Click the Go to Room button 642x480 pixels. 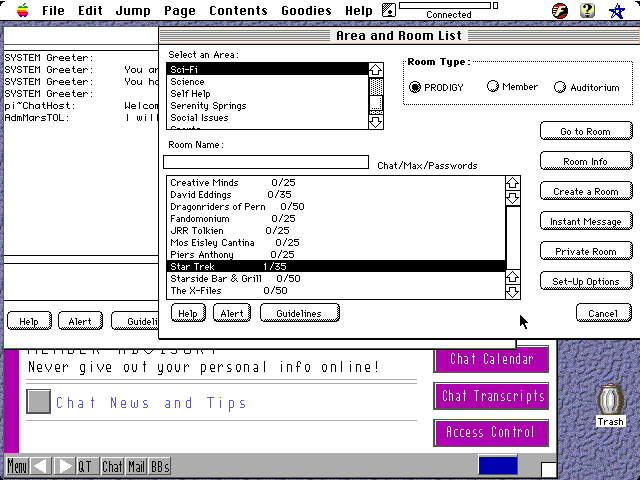(586, 131)
